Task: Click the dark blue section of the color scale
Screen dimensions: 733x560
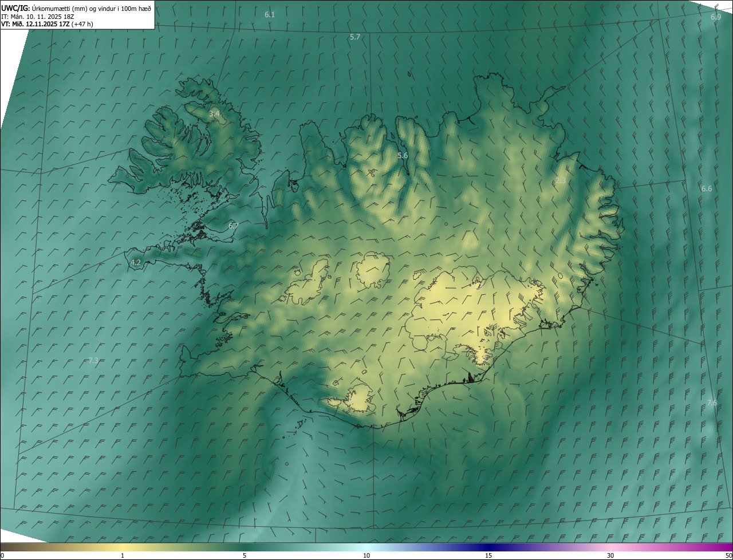Action: [x=488, y=547]
